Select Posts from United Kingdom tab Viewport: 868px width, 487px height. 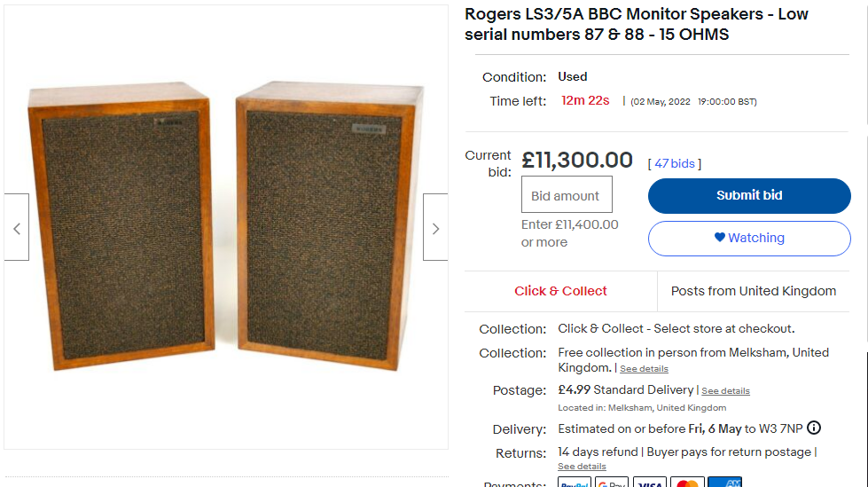click(x=754, y=291)
